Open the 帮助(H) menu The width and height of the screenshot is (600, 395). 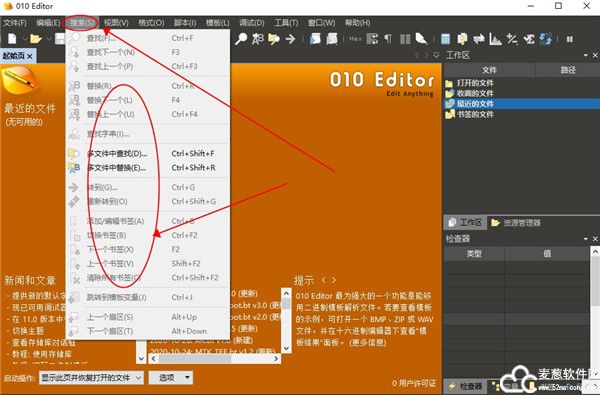point(357,23)
